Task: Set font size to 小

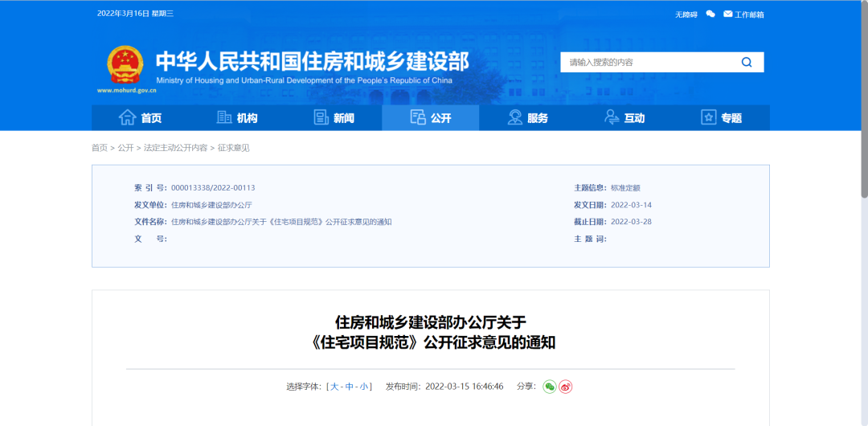Action: click(364, 387)
